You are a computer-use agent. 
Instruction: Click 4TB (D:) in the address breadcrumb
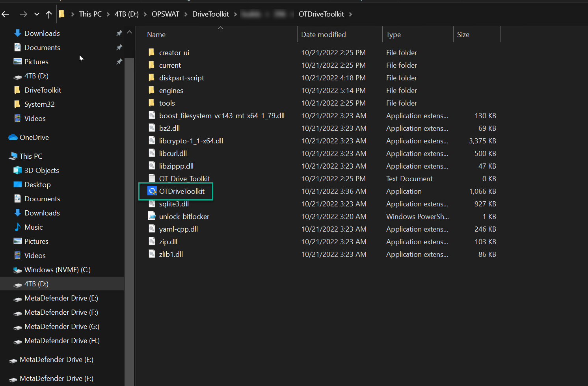point(127,14)
